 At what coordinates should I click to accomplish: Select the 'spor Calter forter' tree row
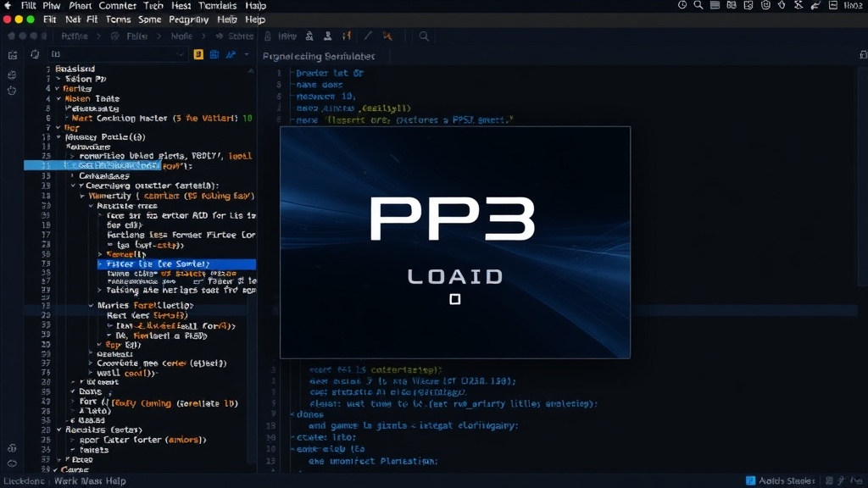(x=142, y=440)
